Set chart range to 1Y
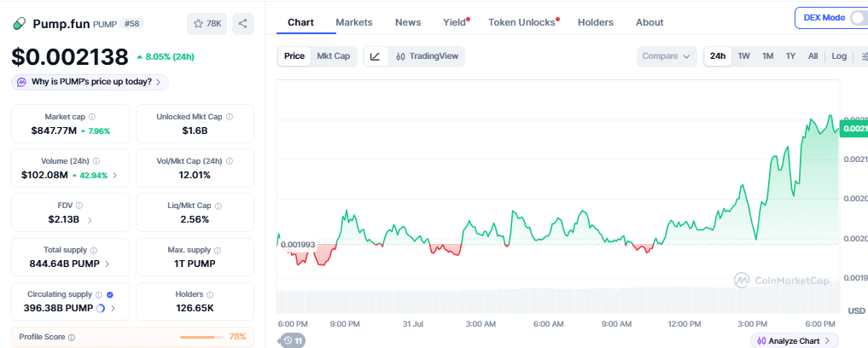 [791, 56]
